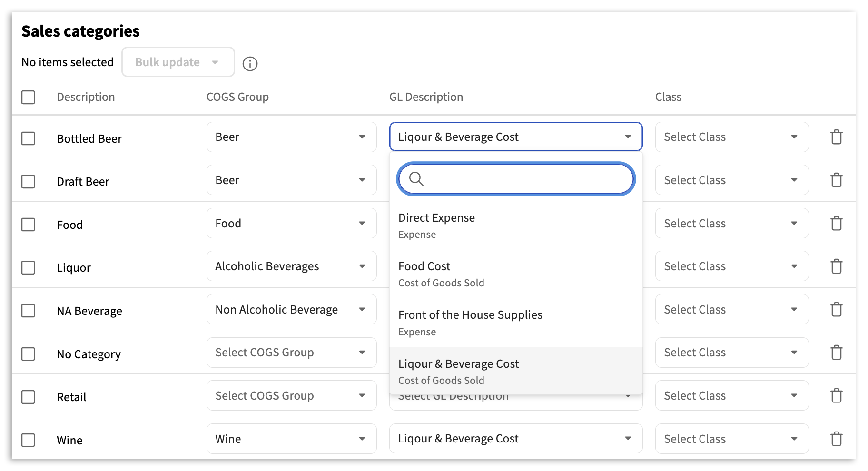The width and height of the screenshot is (868, 471).
Task: Click the Bulk update button
Action: click(x=178, y=62)
